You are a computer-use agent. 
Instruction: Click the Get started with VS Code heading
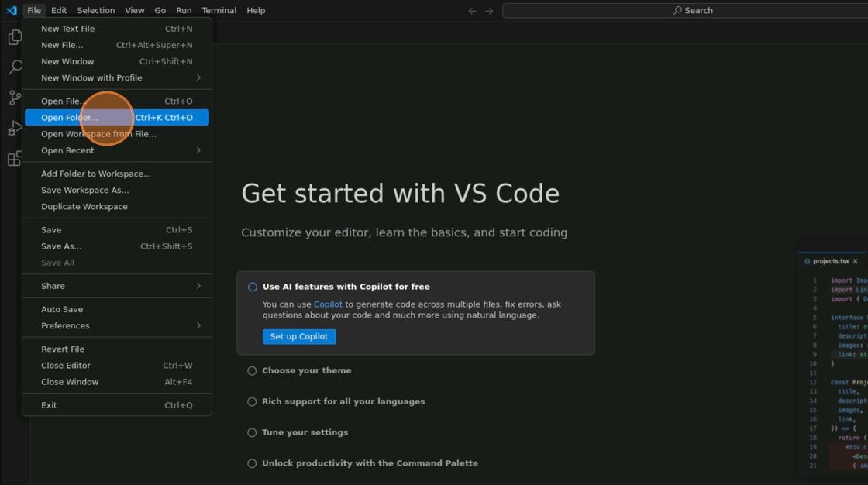click(400, 194)
